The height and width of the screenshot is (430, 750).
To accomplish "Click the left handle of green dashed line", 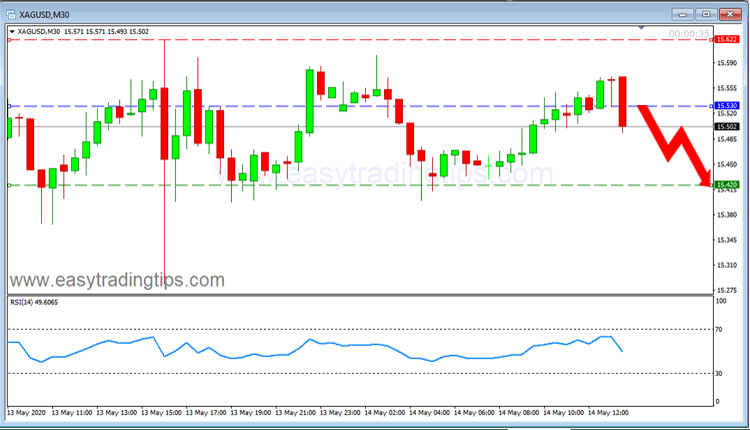I will pos(9,185).
